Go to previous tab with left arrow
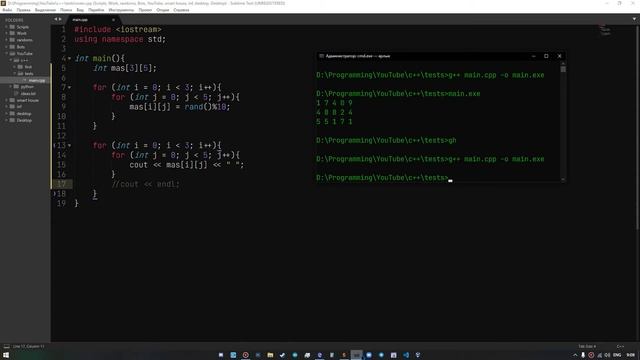Image resolution: width=640 pixels, height=360 pixels. pyautogui.click(x=56, y=19)
